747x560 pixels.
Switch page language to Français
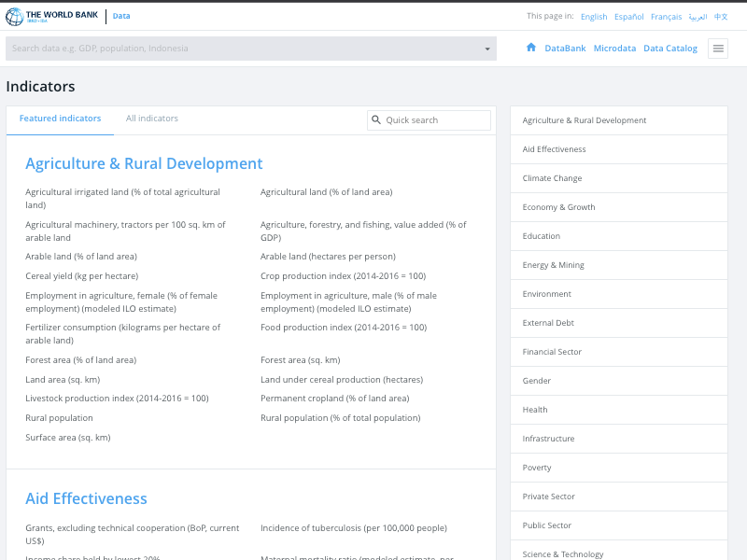(x=666, y=17)
